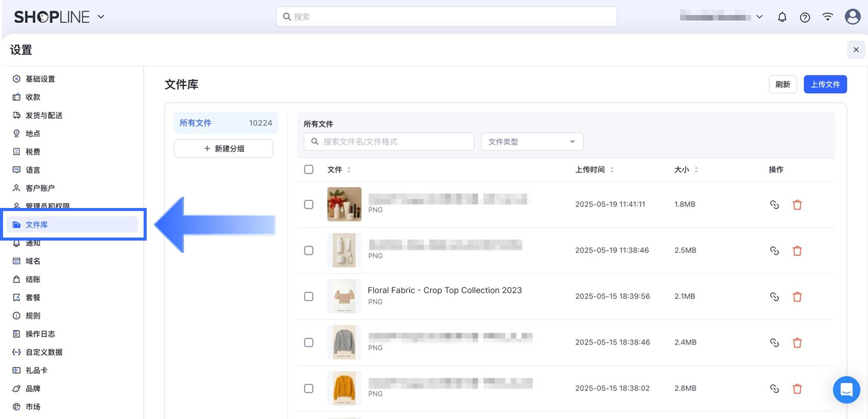Open 发货与配送 settings
Screen dimensions: 868x419
pyautogui.click(x=44, y=115)
